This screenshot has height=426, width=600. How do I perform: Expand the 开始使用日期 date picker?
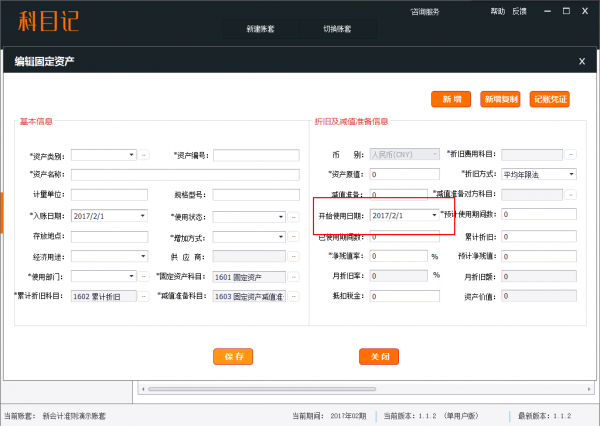(434, 215)
